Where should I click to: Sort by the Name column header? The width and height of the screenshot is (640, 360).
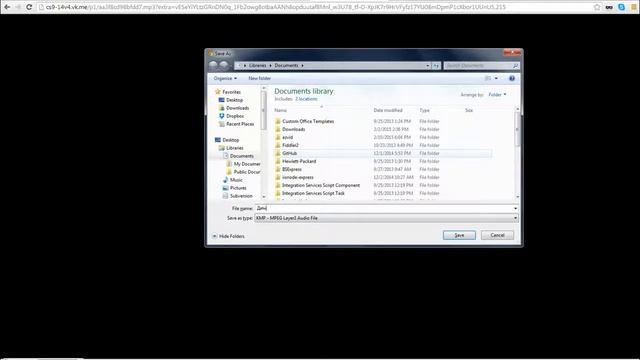[x=280, y=110]
